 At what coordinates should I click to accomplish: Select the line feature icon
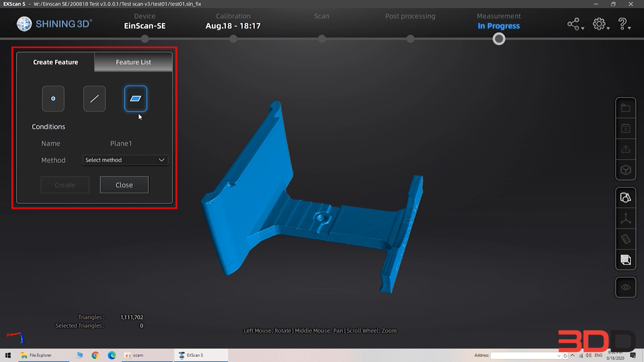click(94, 99)
